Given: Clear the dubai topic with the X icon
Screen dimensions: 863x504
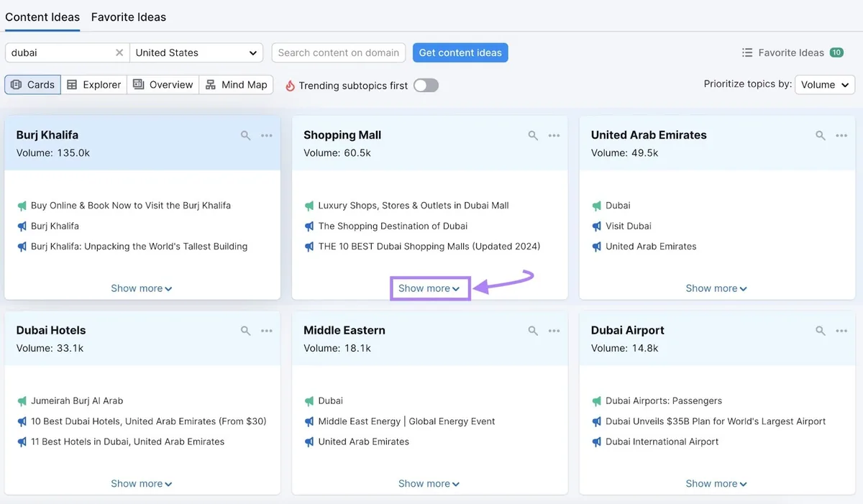Looking at the screenshot, I should tap(119, 52).
